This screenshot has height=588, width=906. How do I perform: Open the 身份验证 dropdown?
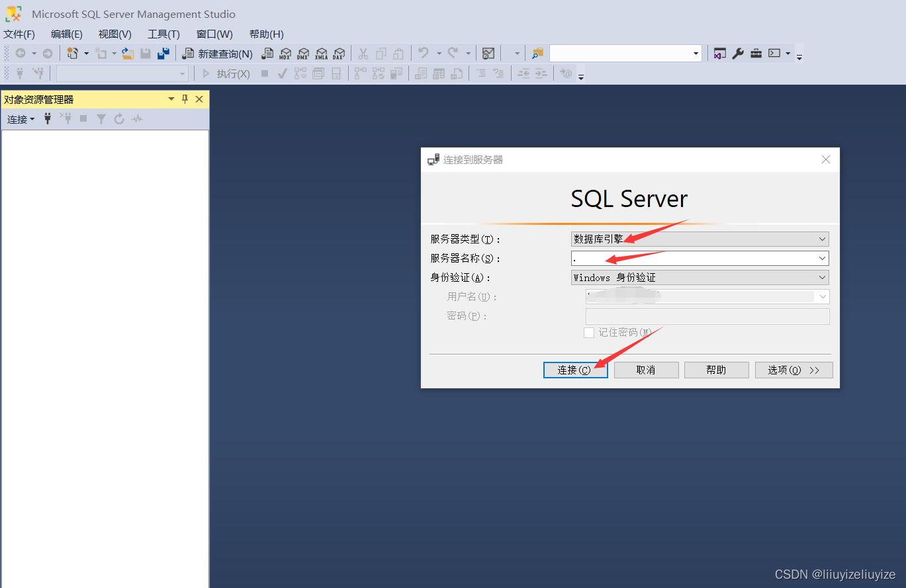point(700,278)
